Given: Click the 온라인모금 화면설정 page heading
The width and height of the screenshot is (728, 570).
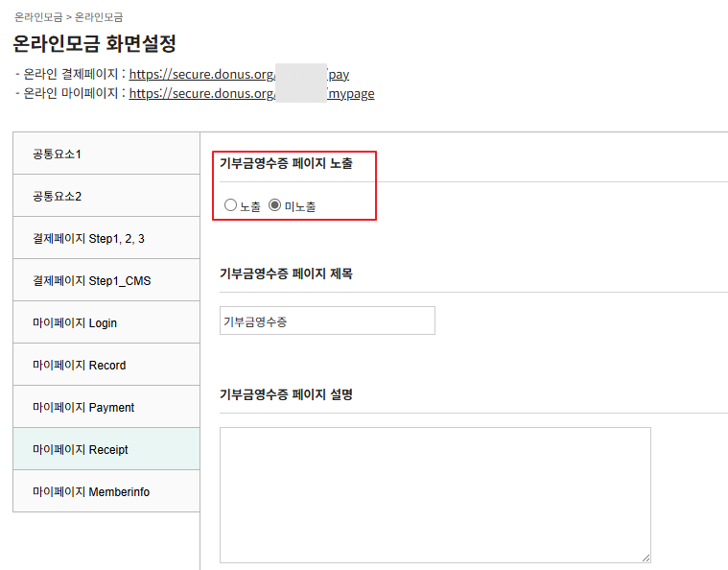Looking at the screenshot, I should pyautogui.click(x=94, y=44).
